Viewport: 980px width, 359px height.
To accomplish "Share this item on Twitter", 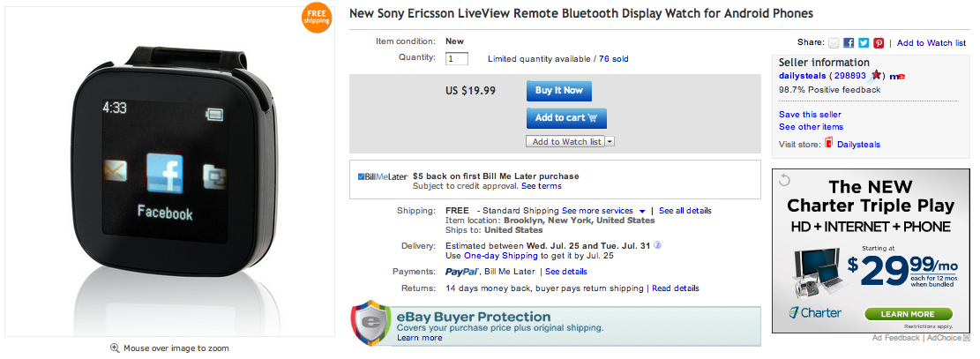I will click(x=864, y=42).
